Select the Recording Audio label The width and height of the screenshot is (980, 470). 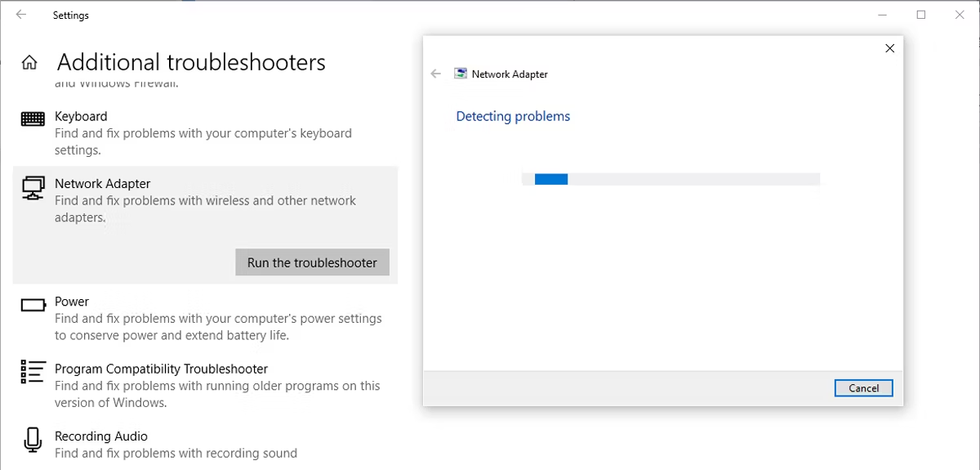pos(100,436)
